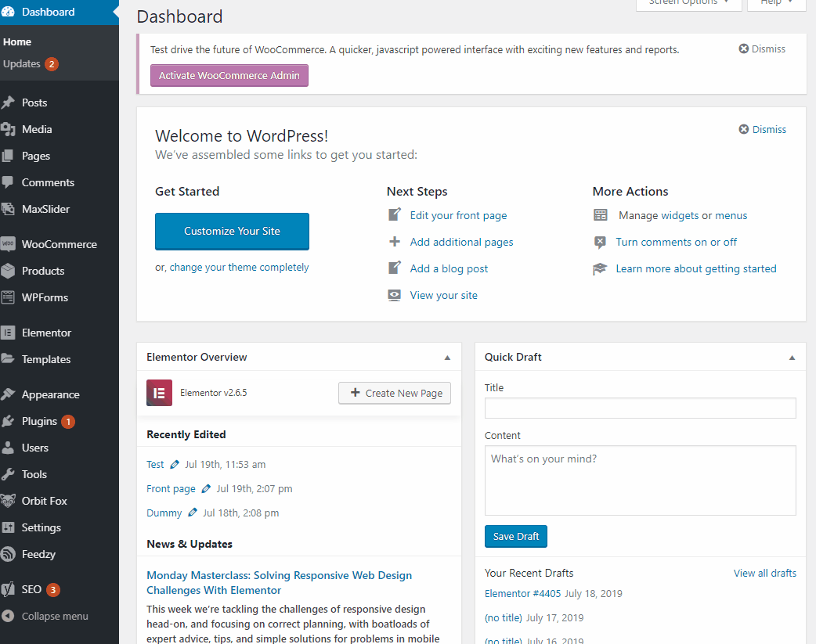
Task: Open the View all drafts link
Action: [x=764, y=573]
